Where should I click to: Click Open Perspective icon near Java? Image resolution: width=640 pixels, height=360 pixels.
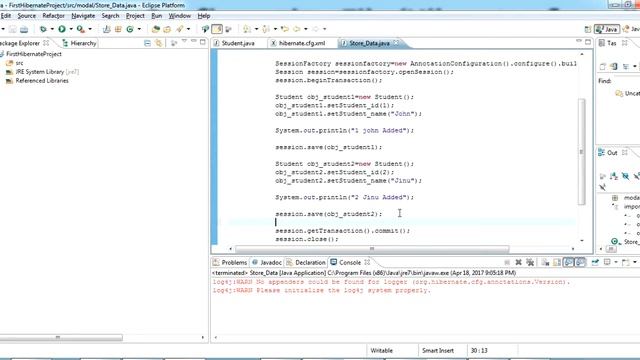tap(588, 29)
